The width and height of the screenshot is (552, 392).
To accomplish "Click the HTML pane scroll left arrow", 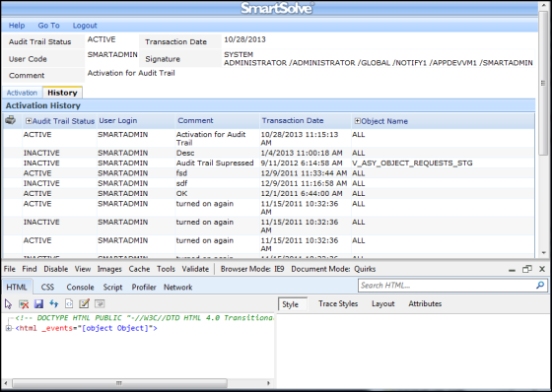I will tap(5, 383).
